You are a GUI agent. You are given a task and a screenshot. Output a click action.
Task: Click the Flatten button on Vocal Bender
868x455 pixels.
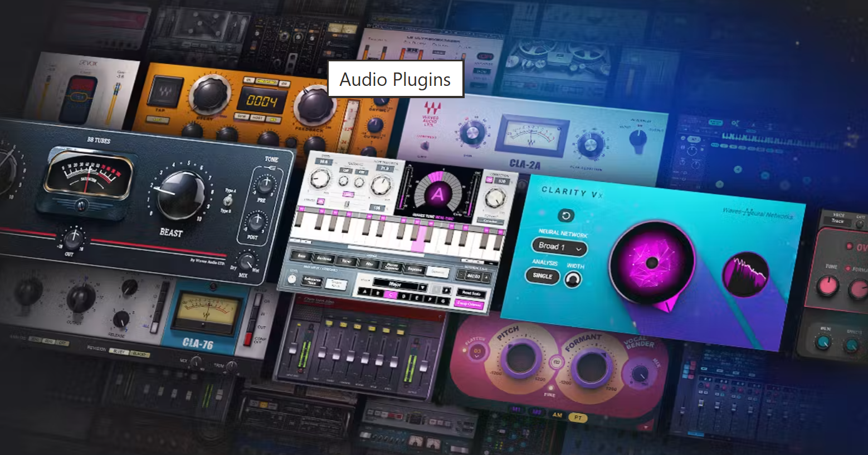(x=477, y=351)
